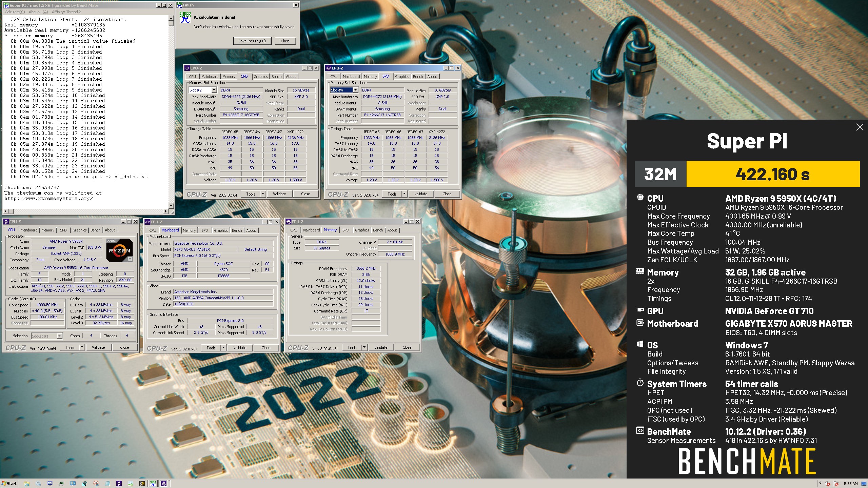Viewport: 868px width, 488px height.
Task: Click GIGABYTE X570 AORUS MASTER in BenchMate panel
Action: coord(789,323)
